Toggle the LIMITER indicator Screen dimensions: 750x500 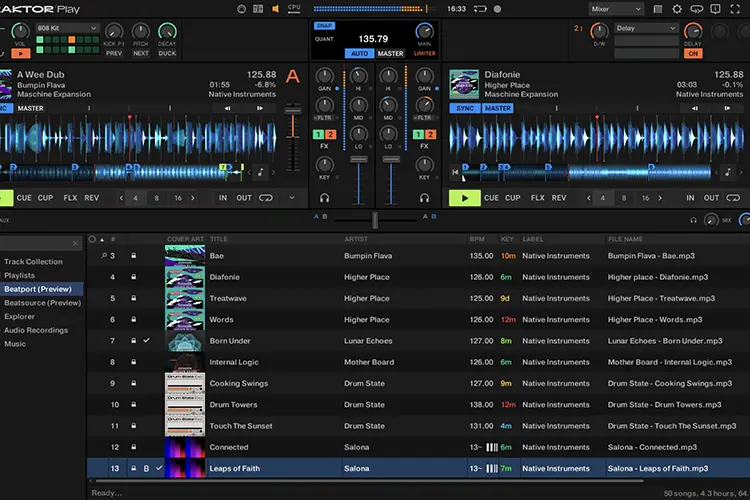pyautogui.click(x=425, y=54)
